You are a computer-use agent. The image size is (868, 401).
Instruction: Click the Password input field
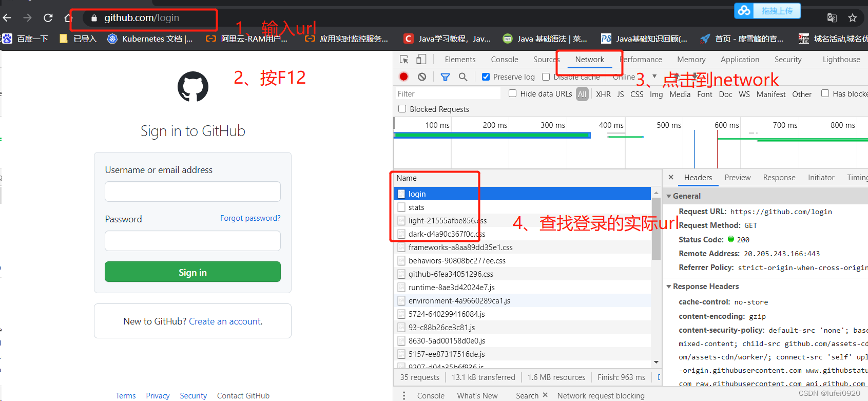pos(192,241)
